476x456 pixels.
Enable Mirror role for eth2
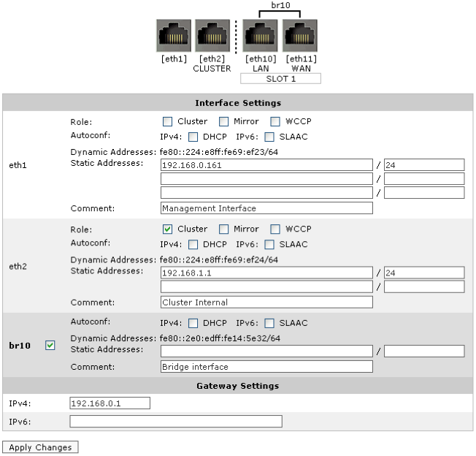pos(223,229)
